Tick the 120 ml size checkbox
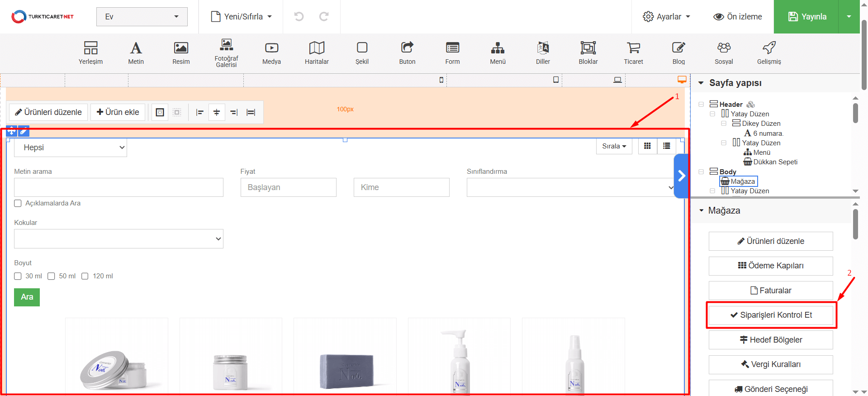This screenshot has width=868, height=396. coord(85,276)
